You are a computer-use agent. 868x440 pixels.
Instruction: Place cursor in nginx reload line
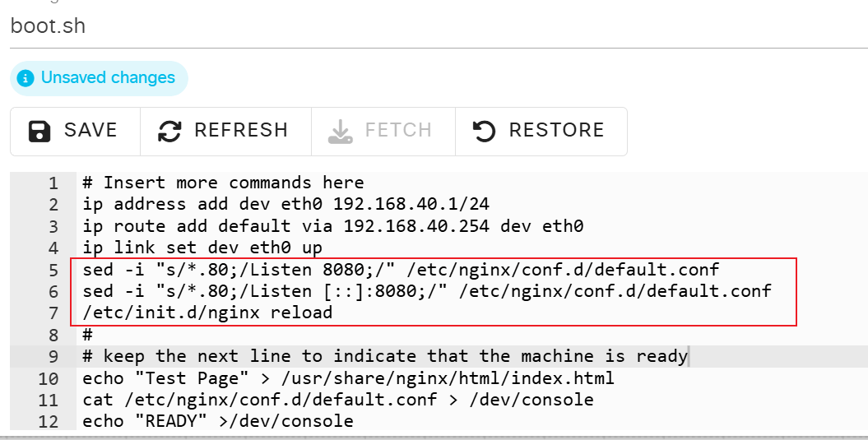tap(207, 313)
